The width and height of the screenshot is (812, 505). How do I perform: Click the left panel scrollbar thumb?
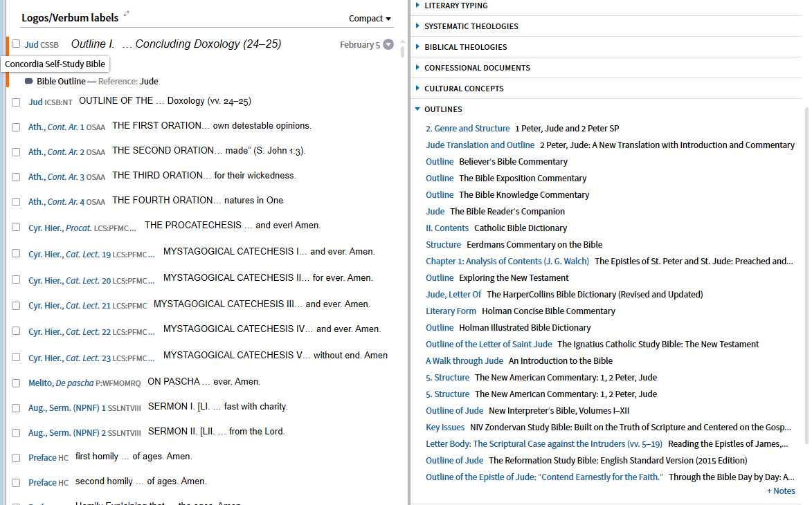pos(402,52)
